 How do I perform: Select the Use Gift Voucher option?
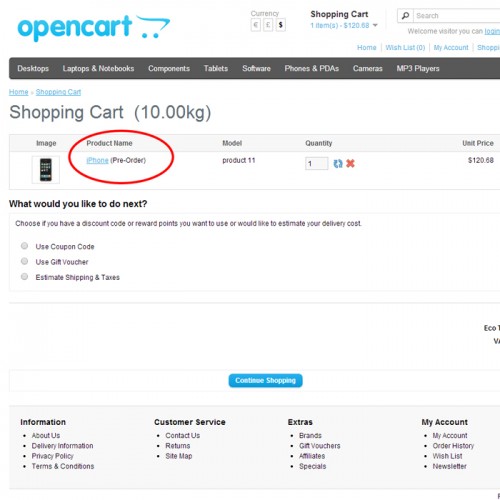(24, 261)
